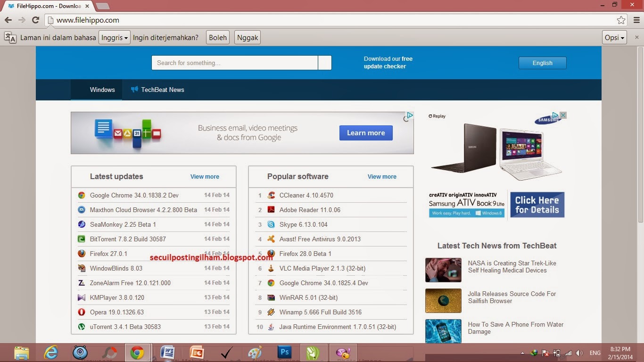Open the TechBeat News tab
Viewport: 644px width, 362px height.
click(x=157, y=90)
